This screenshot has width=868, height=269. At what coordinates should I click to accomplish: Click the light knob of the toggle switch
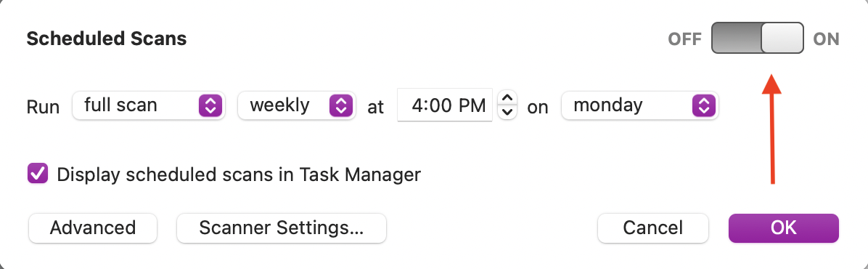[x=782, y=39]
